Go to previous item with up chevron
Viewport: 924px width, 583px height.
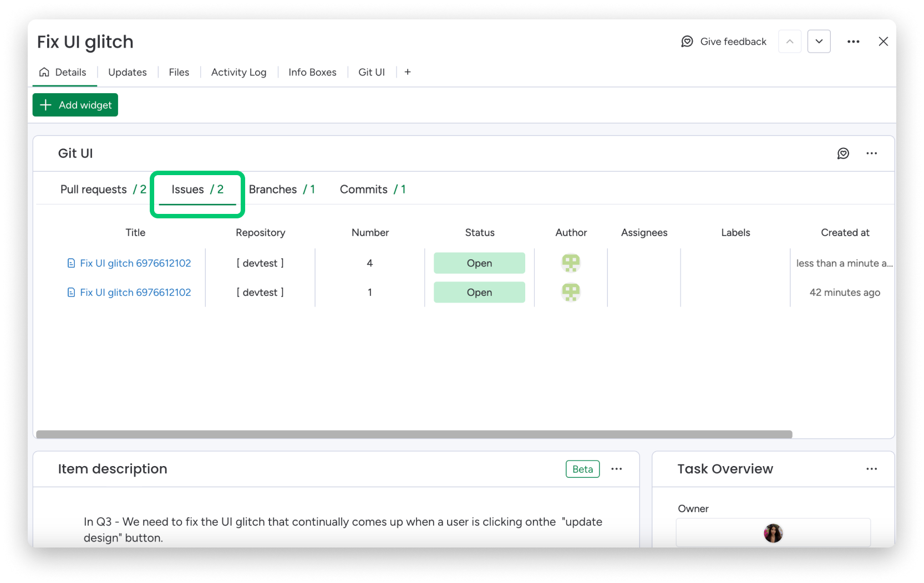[x=790, y=42]
